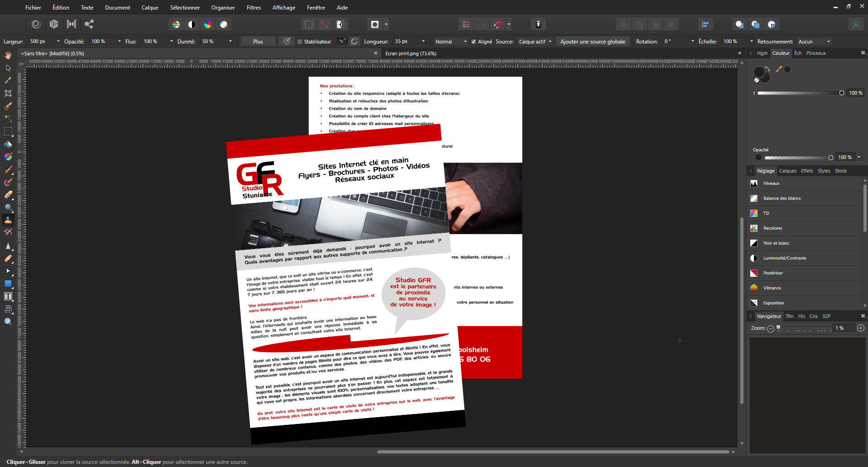Uncheck the Aligné checkbox

click(x=474, y=42)
